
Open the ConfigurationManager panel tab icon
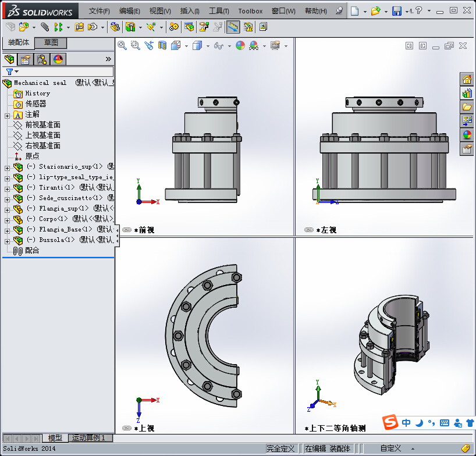tap(42, 59)
